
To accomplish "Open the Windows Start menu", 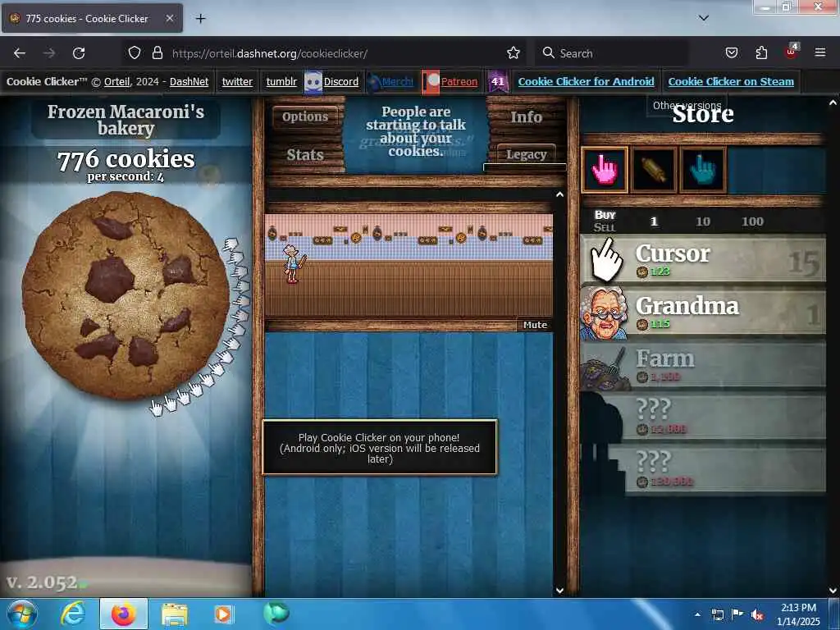I will pos(22,614).
